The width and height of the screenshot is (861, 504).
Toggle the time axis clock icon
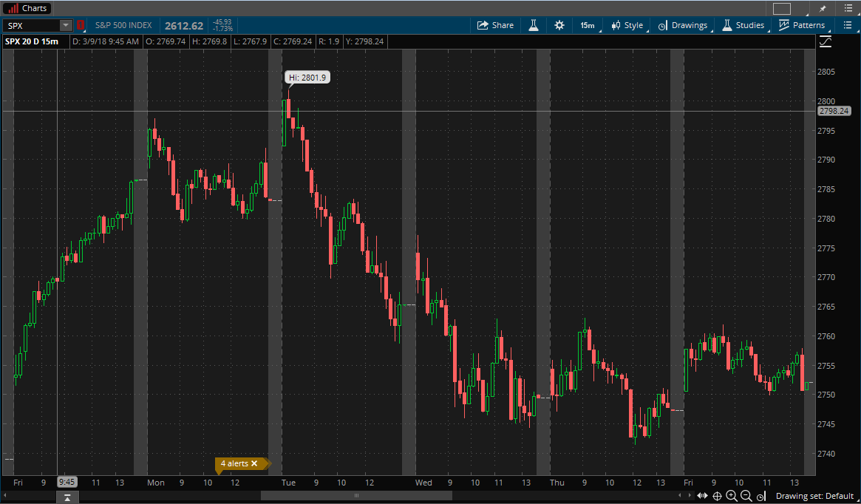pos(760,496)
